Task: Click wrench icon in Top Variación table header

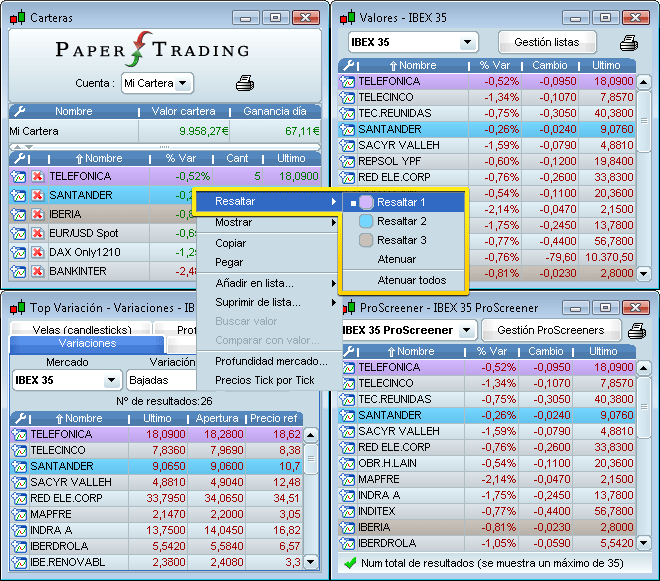Action: pyautogui.click(x=21, y=418)
